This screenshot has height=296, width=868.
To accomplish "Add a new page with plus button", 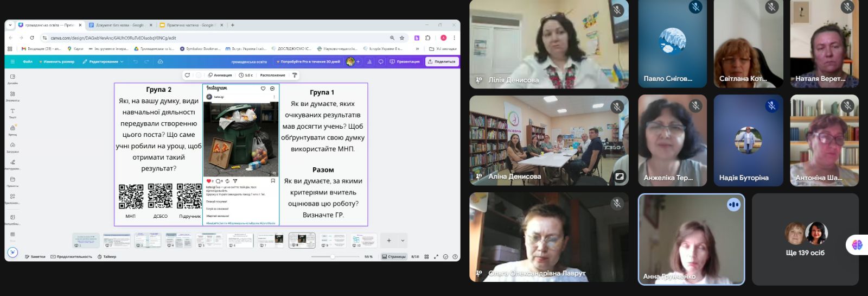I will tap(389, 240).
